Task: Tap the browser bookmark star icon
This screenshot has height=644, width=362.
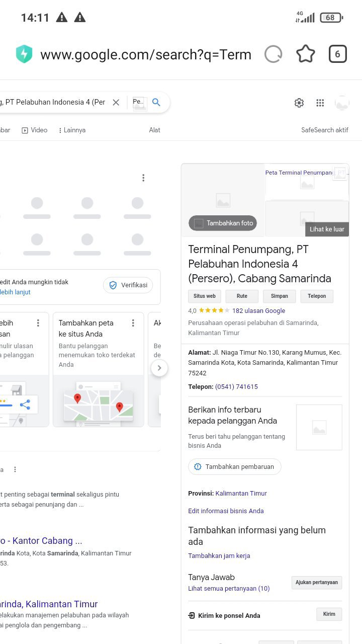Action: (305, 54)
